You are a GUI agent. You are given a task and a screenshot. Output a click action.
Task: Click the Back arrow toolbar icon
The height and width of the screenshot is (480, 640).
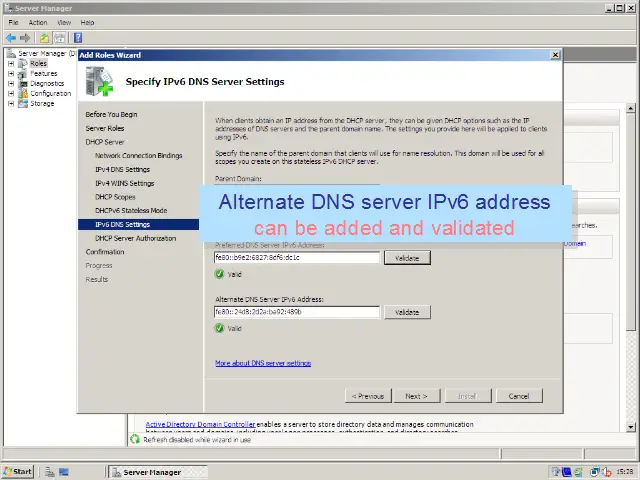coord(11,38)
